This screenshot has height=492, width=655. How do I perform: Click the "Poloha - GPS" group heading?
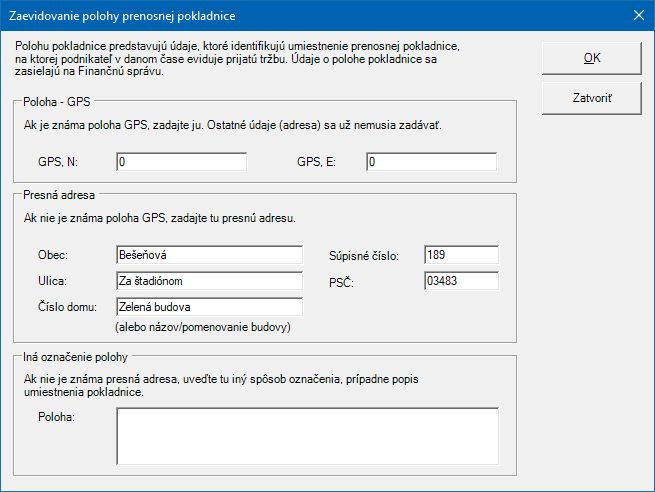click(x=56, y=102)
